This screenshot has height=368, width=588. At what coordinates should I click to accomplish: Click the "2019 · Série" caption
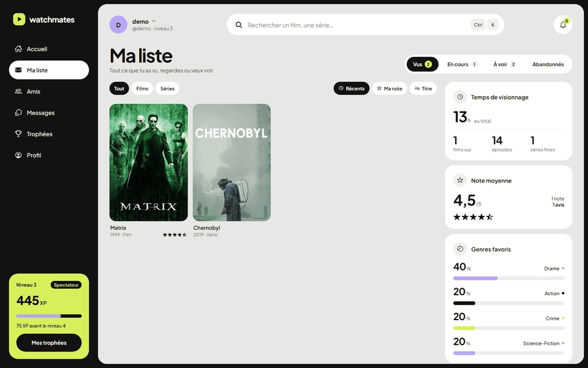point(205,235)
